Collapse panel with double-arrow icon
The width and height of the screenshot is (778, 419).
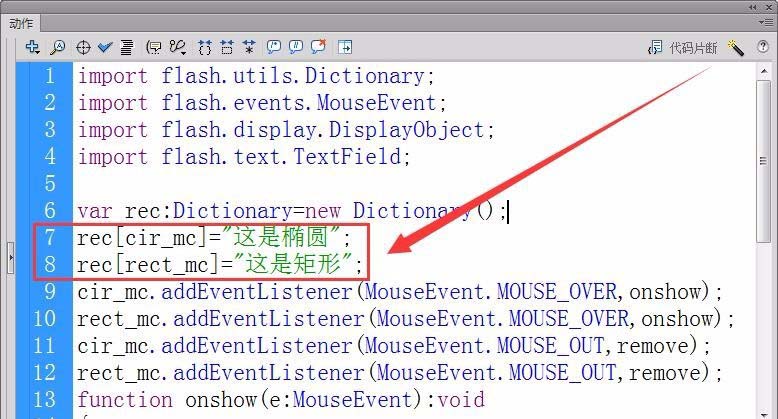(752, 7)
